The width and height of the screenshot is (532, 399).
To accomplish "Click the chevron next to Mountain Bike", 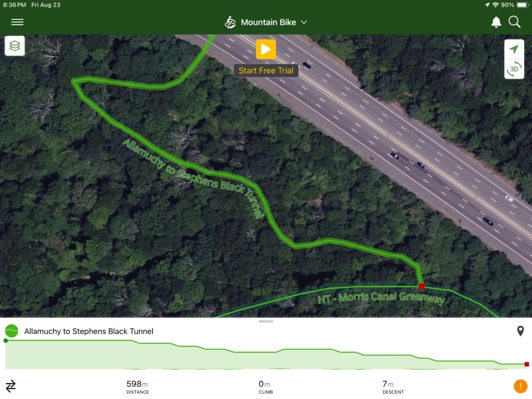I will coord(304,23).
